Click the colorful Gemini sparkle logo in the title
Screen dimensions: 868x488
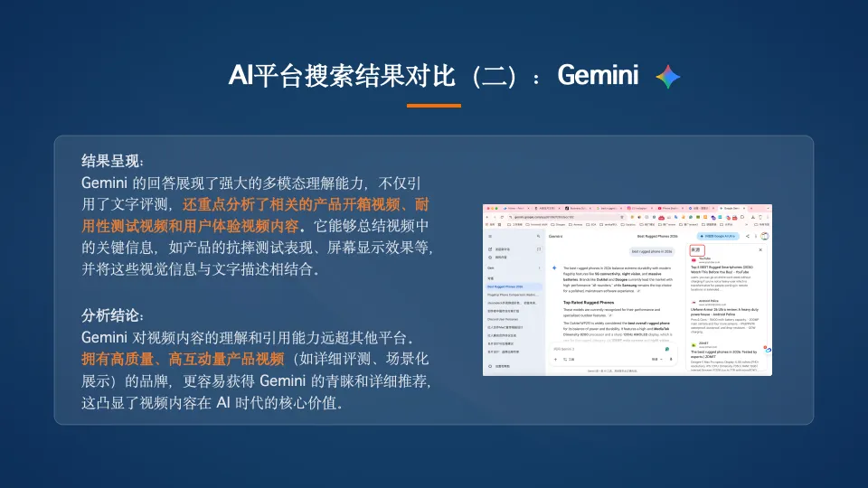pos(667,76)
